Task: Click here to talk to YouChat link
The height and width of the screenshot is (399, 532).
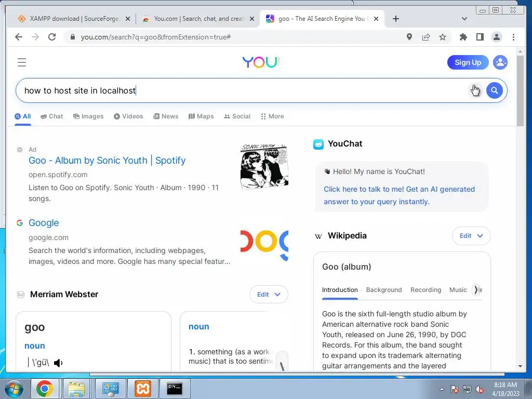Action: click(399, 195)
